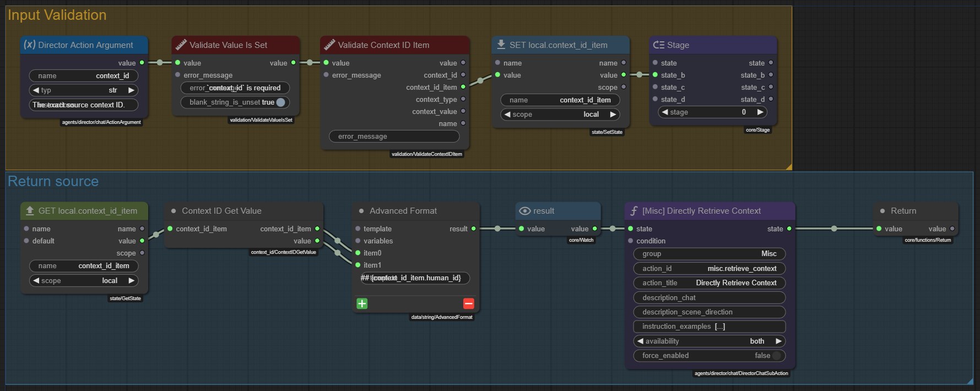This screenshot has width=980, height=391.
Task: Click the variable icon on Director Action Argument
Action: click(30, 45)
